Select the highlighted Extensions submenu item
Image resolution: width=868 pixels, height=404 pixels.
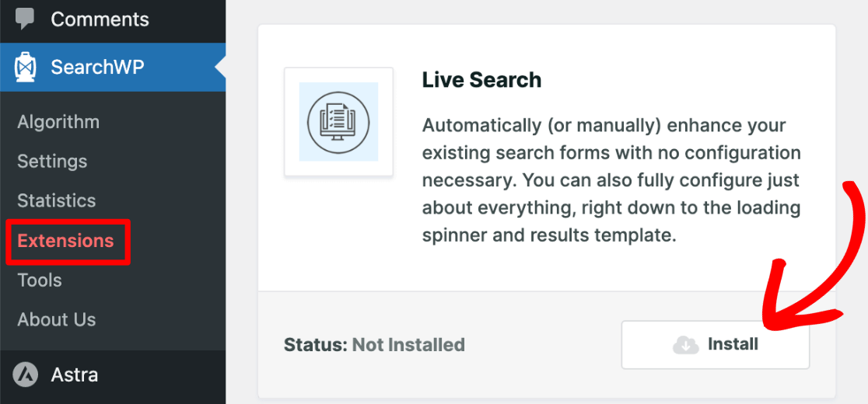66,241
